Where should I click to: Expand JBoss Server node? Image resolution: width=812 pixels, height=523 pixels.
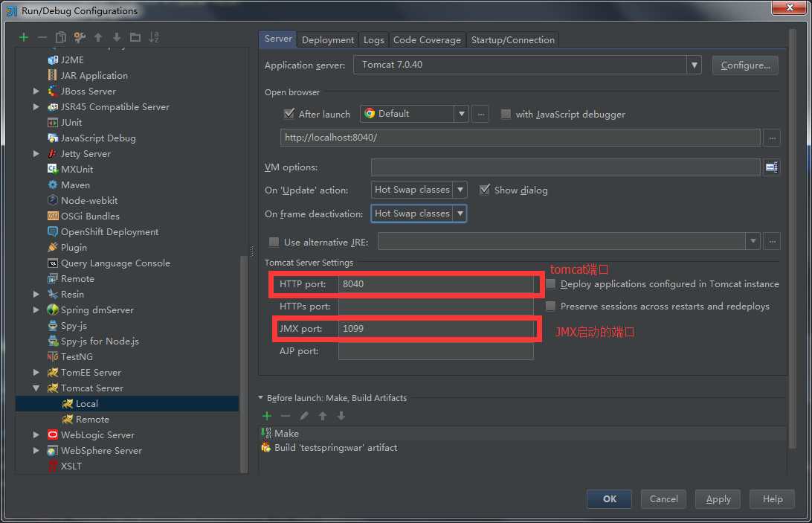[x=36, y=92]
